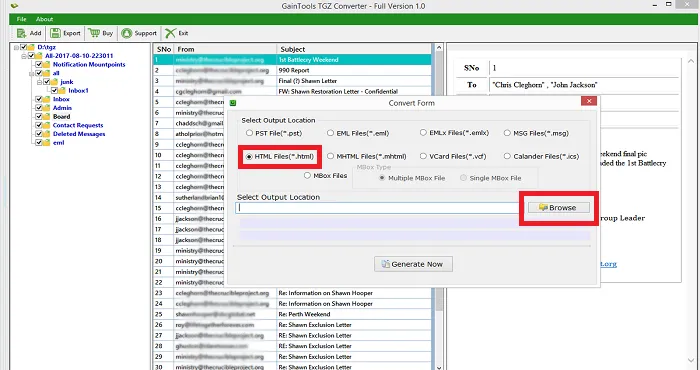Viewport: 700px width, 370px height.
Task: Click the Generate Now button
Action: 413,264
